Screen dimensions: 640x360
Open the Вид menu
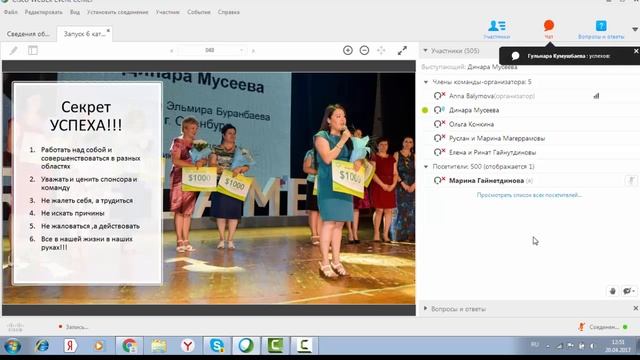75,12
